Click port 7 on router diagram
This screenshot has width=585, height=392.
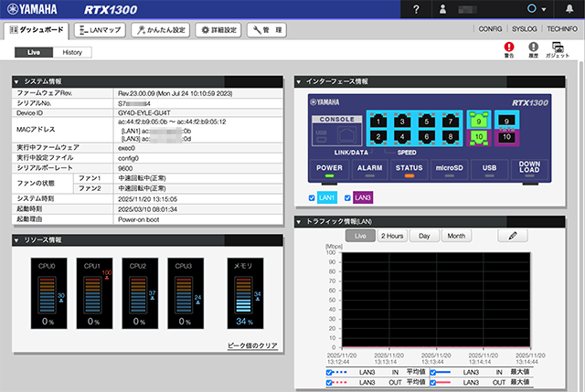point(451,122)
